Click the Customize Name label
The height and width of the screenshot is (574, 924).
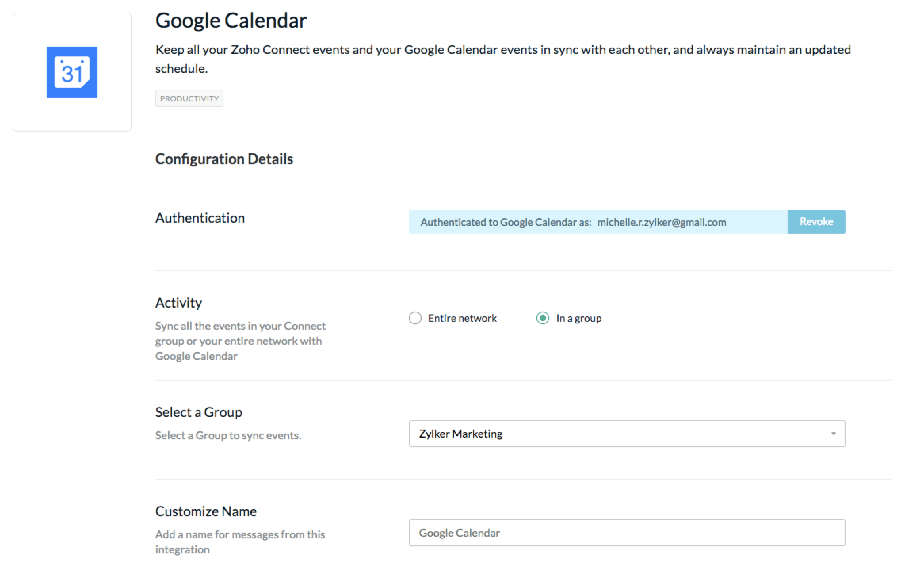[x=206, y=511]
